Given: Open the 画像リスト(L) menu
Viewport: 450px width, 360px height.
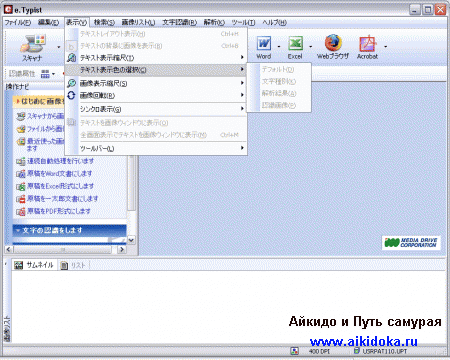Looking at the screenshot, I should tap(138, 22).
